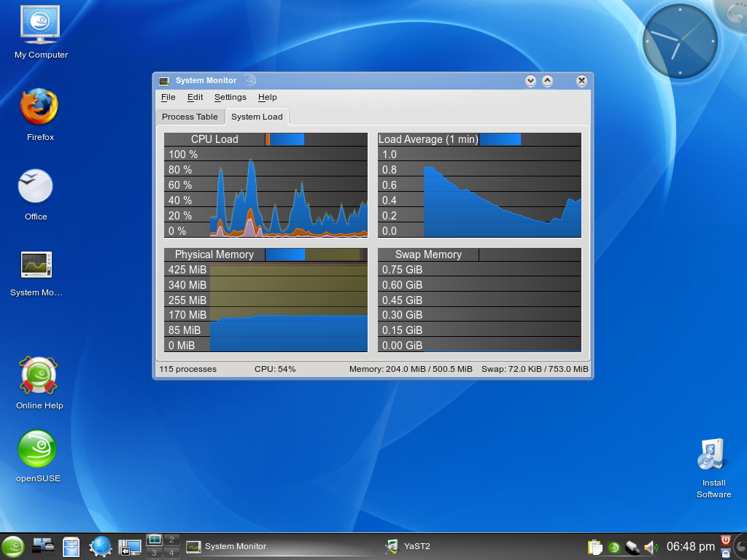Click the 'Memory: 204.0 MiB / 500.5 MiB' status

pyautogui.click(x=411, y=369)
